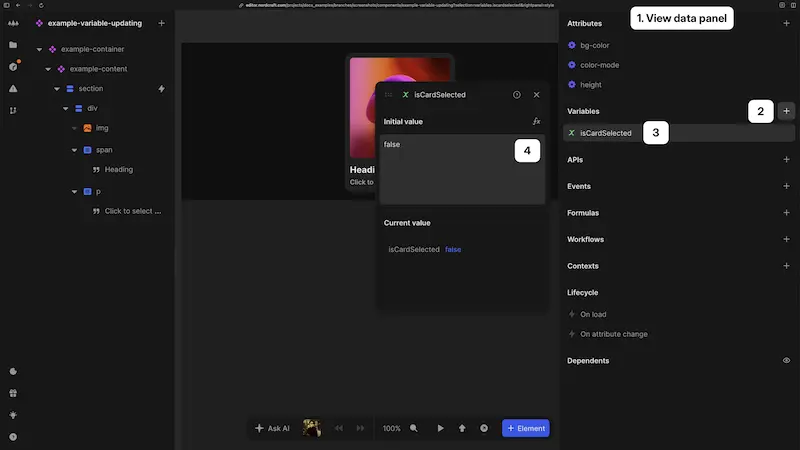Select the isCardSelected variable row
This screenshot has width=800, height=450.
pyautogui.click(x=679, y=133)
